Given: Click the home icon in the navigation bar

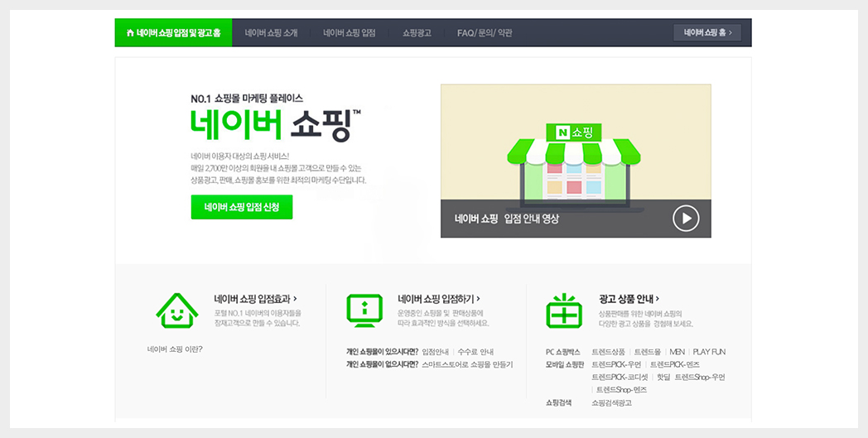Looking at the screenshot, I should pyautogui.click(x=130, y=33).
